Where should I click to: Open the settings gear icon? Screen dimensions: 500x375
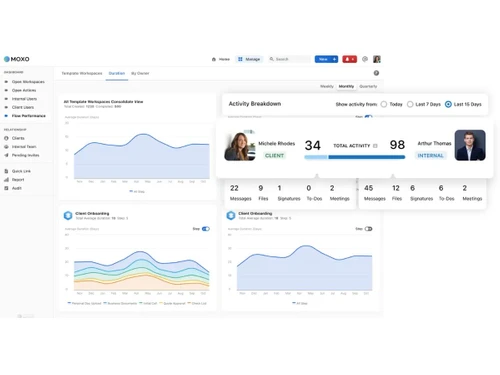coord(365,59)
